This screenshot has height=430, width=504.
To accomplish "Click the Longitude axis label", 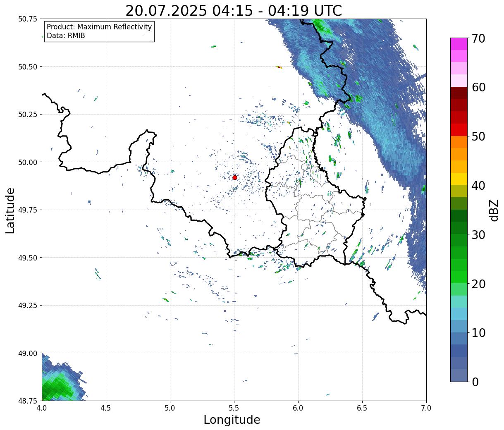I will coord(232,420).
